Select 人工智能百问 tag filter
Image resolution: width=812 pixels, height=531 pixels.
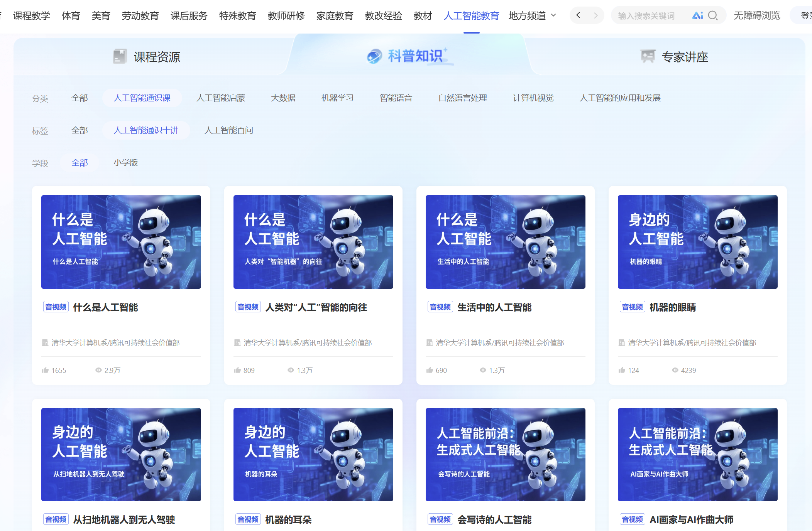(x=228, y=130)
